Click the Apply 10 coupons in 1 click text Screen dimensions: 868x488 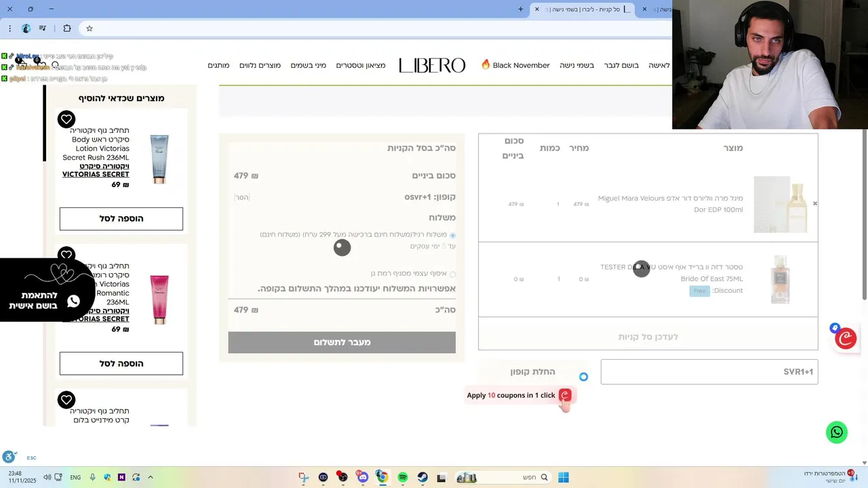click(x=511, y=395)
